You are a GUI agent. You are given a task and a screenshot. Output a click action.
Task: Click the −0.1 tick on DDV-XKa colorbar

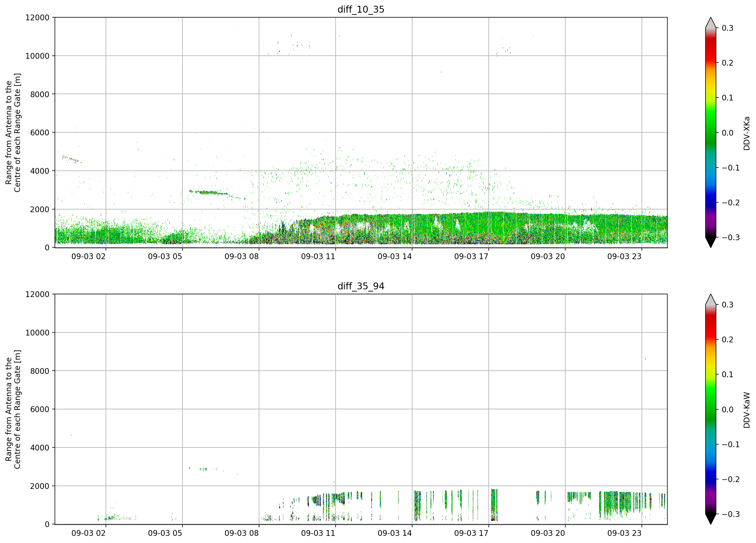pyautogui.click(x=731, y=168)
